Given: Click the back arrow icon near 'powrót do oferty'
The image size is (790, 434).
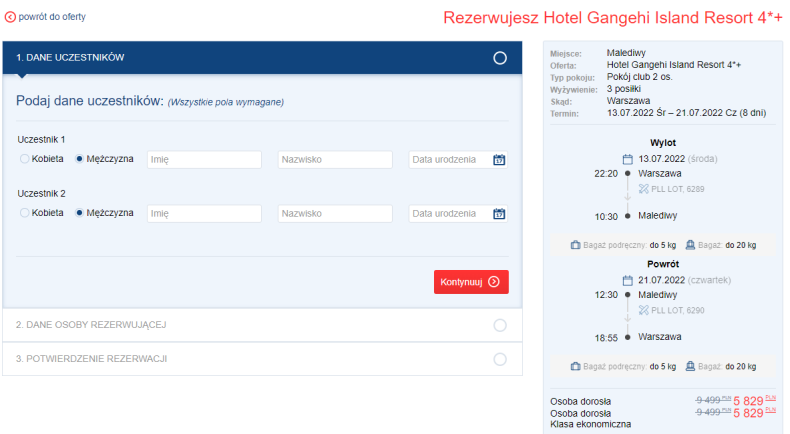Looking at the screenshot, I should [x=11, y=18].
